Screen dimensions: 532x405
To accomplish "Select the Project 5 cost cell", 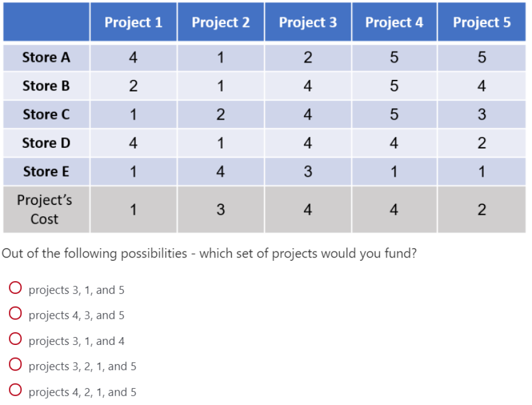I will pos(482,210).
